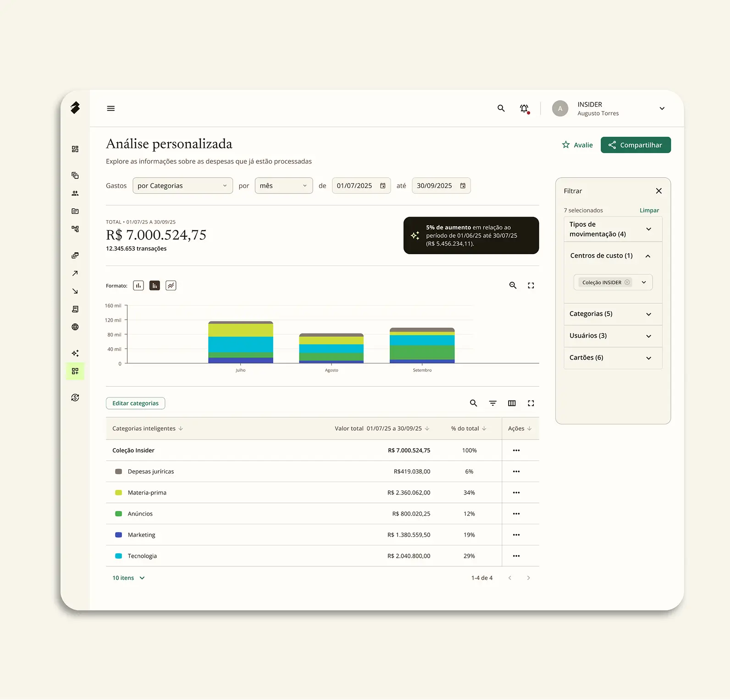Open the stacked layers sidebar icon
Image resolution: width=730 pixels, height=700 pixels.
pyautogui.click(x=75, y=256)
